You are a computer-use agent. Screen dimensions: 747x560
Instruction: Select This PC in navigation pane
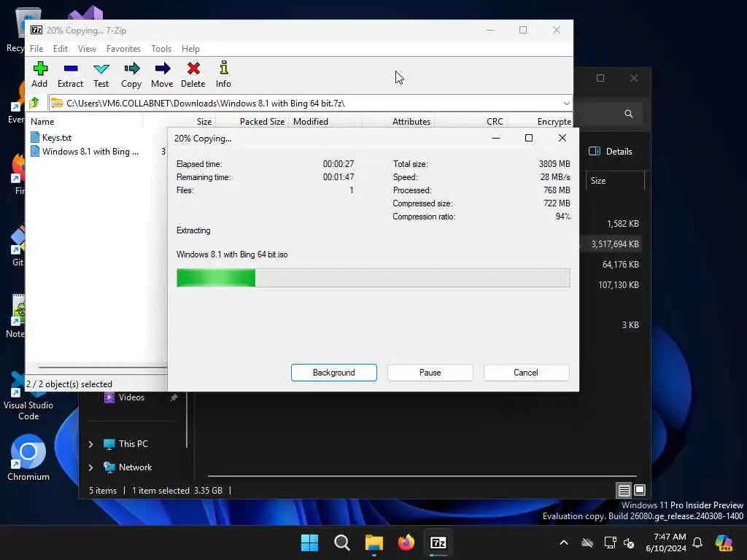(x=133, y=444)
